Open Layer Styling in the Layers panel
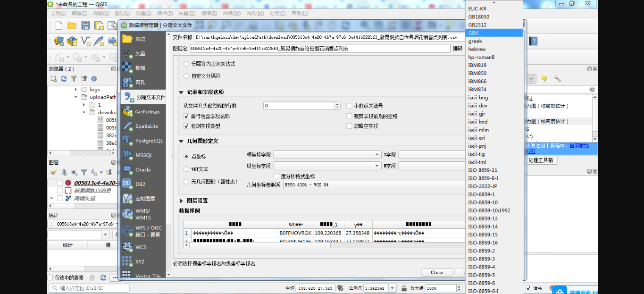 point(53,173)
